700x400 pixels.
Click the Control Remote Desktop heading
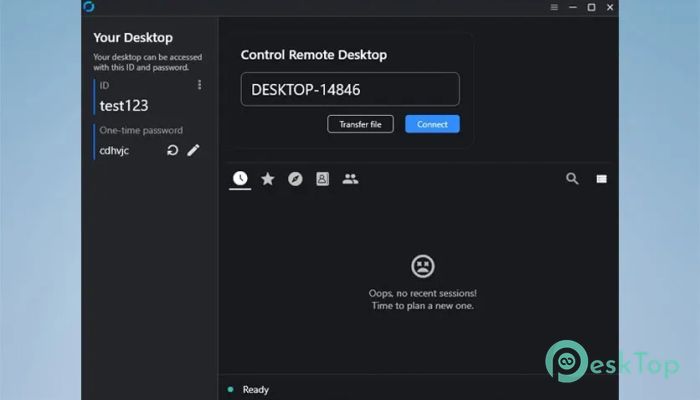[314, 55]
